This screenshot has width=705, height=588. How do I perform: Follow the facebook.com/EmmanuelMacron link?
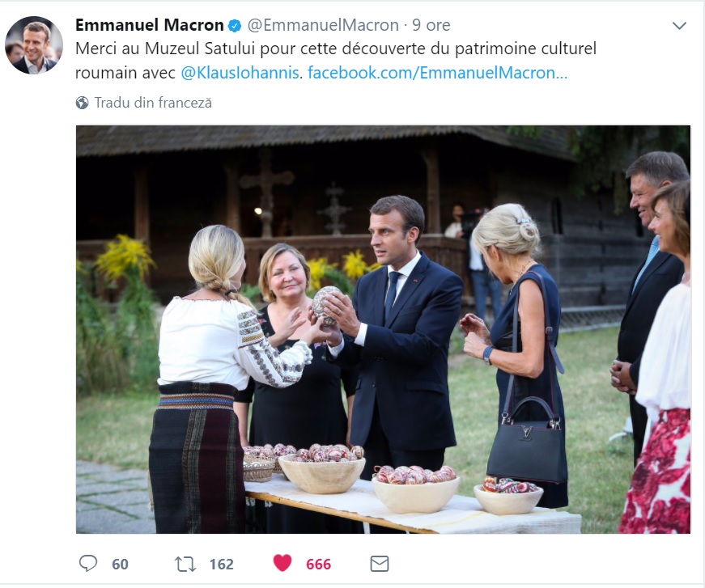click(437, 73)
